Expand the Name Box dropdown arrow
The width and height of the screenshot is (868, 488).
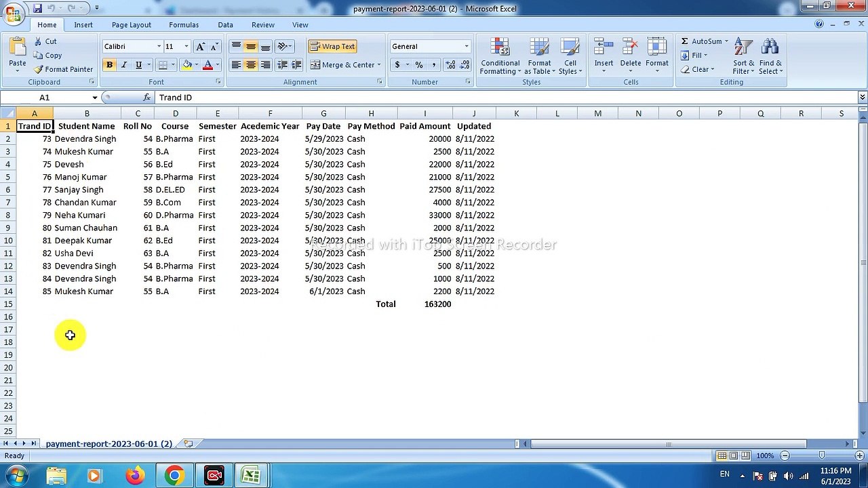95,98
